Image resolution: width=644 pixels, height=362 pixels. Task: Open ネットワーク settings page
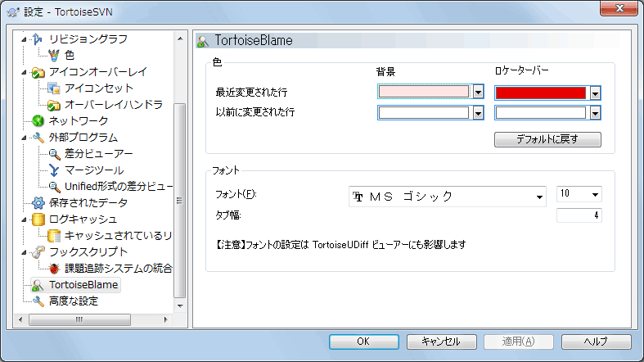click(x=79, y=121)
